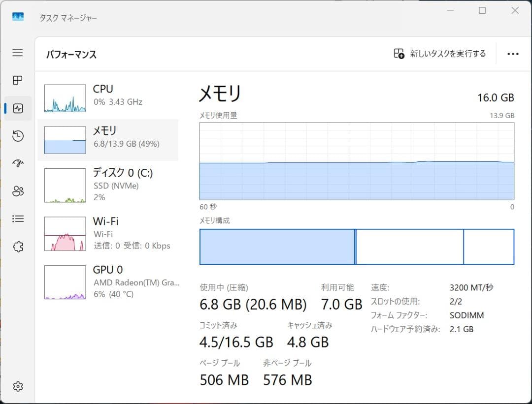This screenshot has height=404, width=532.
Task: Open the Details page in the sidebar
Action: tap(17, 218)
